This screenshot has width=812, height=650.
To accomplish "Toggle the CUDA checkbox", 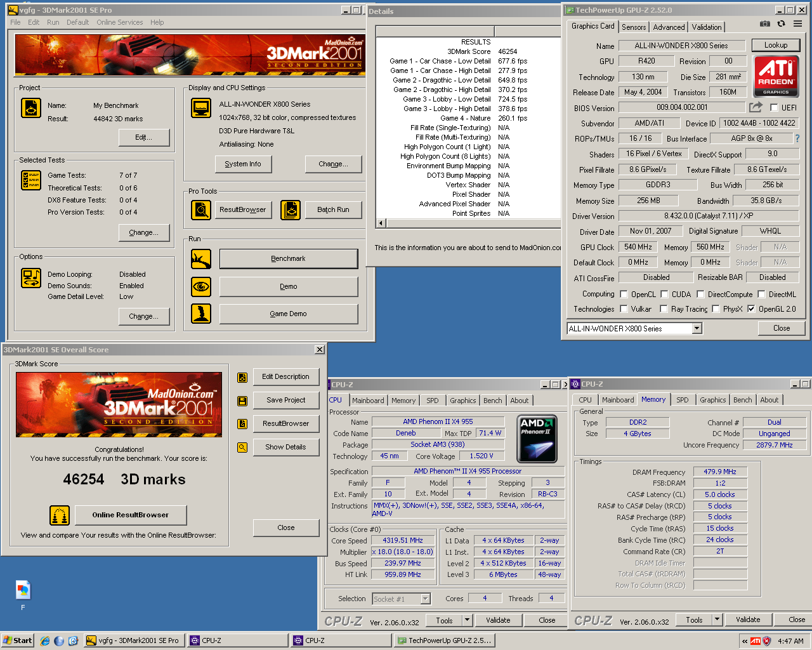I will coord(664,295).
